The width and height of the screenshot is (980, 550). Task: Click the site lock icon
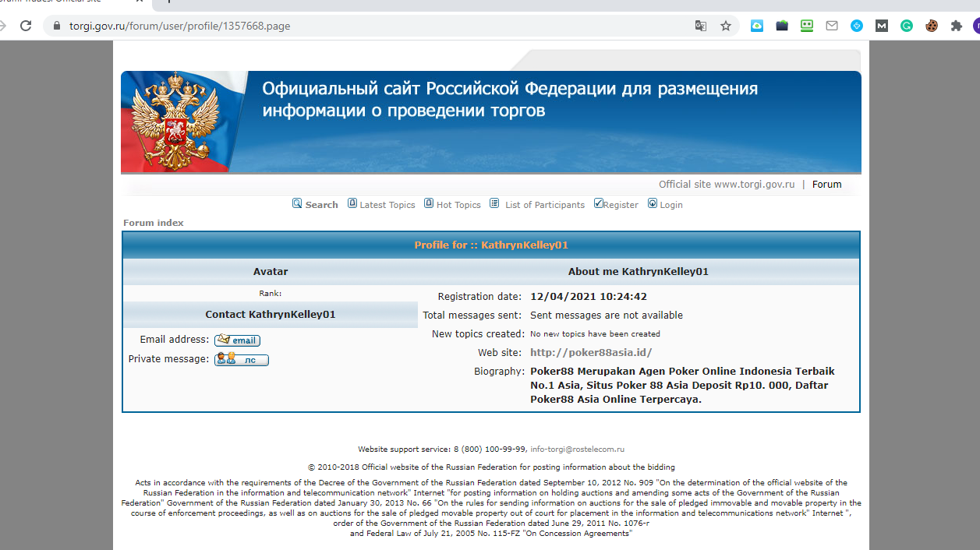pos(56,26)
